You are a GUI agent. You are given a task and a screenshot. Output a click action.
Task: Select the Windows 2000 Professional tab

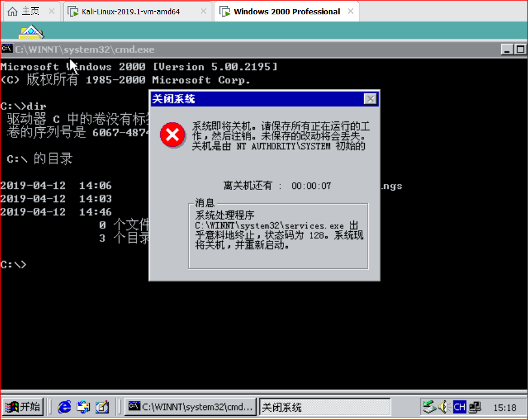pyautogui.click(x=287, y=11)
